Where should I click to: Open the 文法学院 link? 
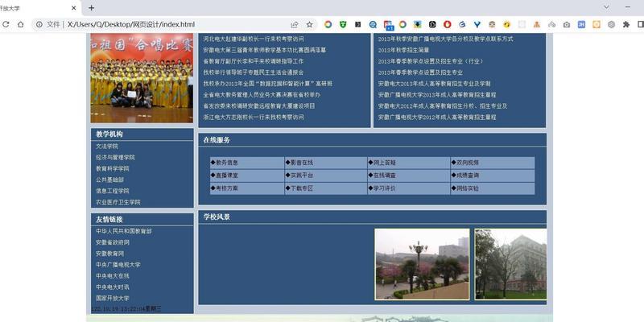click(x=107, y=147)
